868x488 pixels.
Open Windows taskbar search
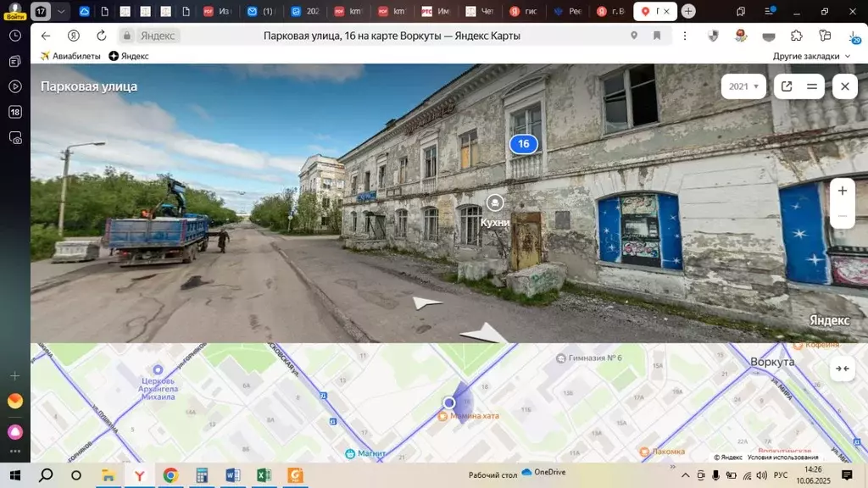tap(46, 475)
